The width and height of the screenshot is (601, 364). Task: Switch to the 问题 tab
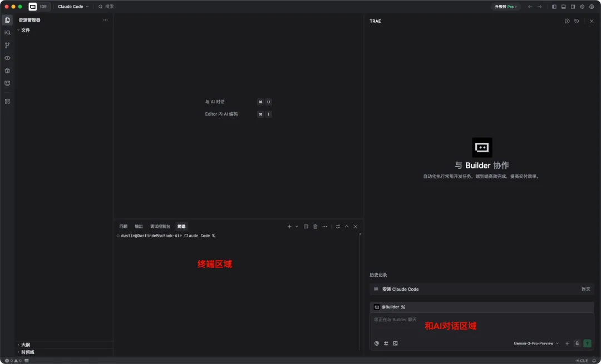click(124, 227)
